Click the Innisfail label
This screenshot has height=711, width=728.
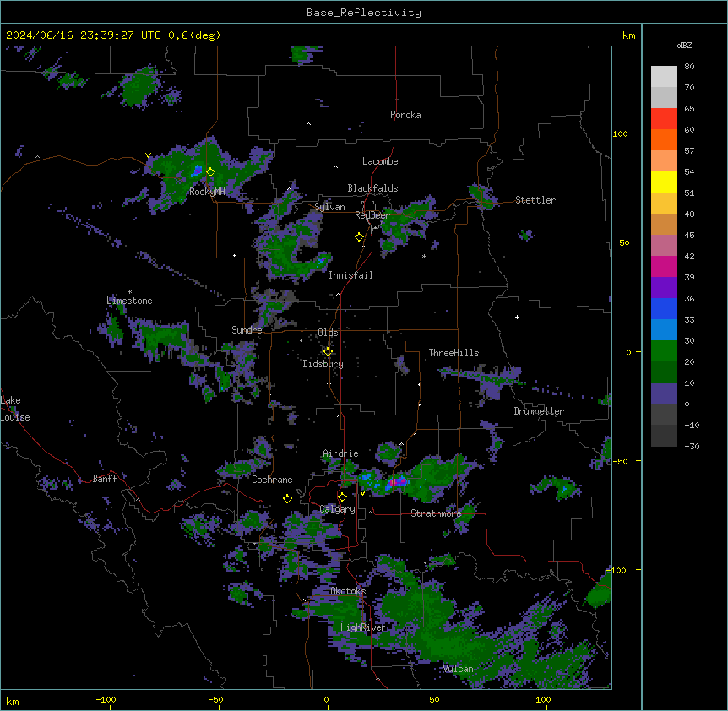point(350,275)
